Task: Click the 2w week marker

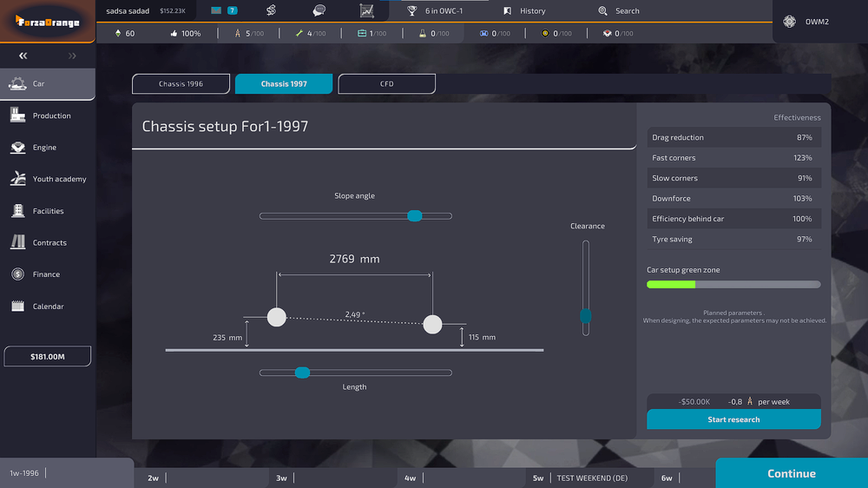Action: [154, 478]
